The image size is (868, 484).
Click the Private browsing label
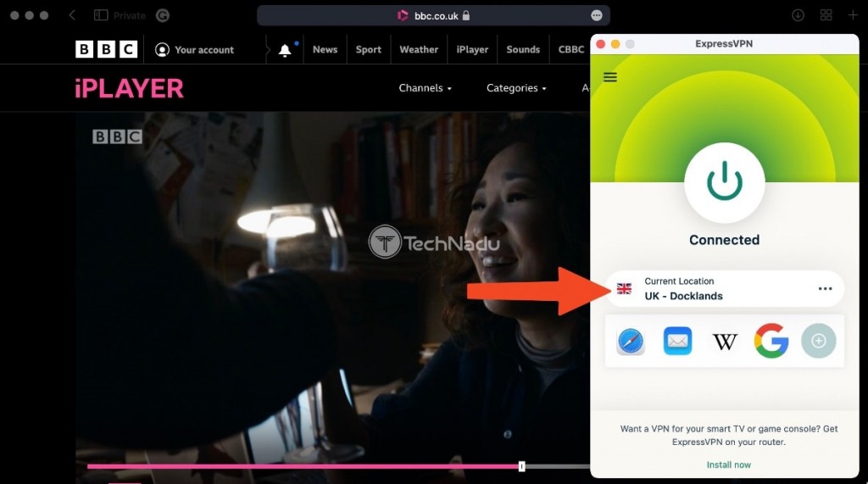coord(130,15)
